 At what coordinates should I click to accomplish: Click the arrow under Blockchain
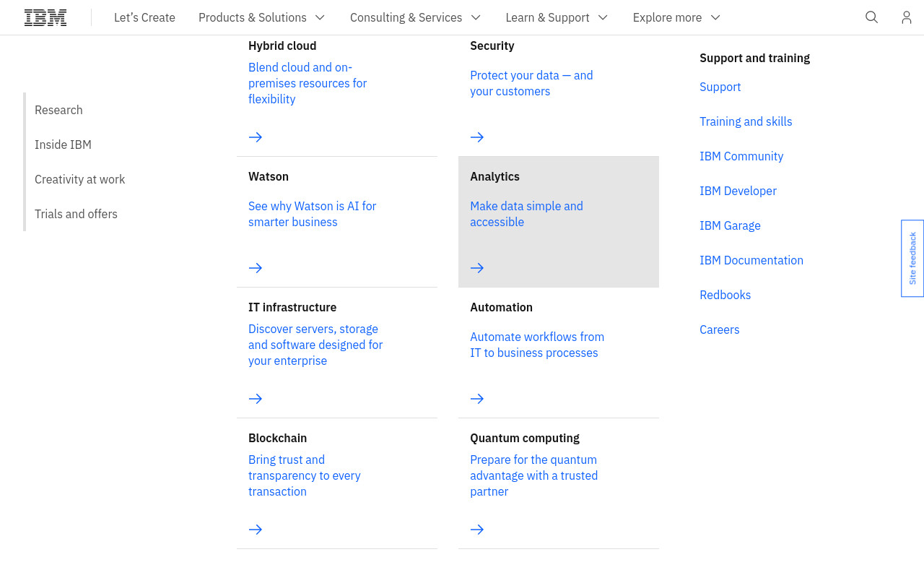pos(256,530)
